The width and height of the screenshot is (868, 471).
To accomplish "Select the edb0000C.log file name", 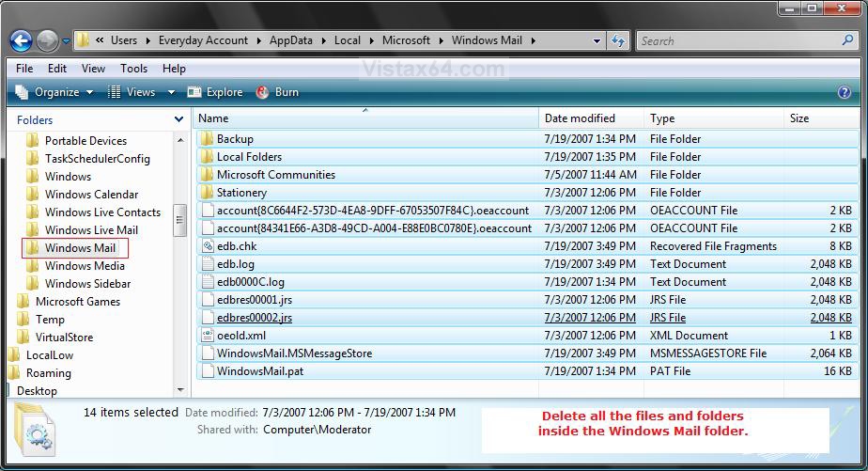I will (251, 281).
